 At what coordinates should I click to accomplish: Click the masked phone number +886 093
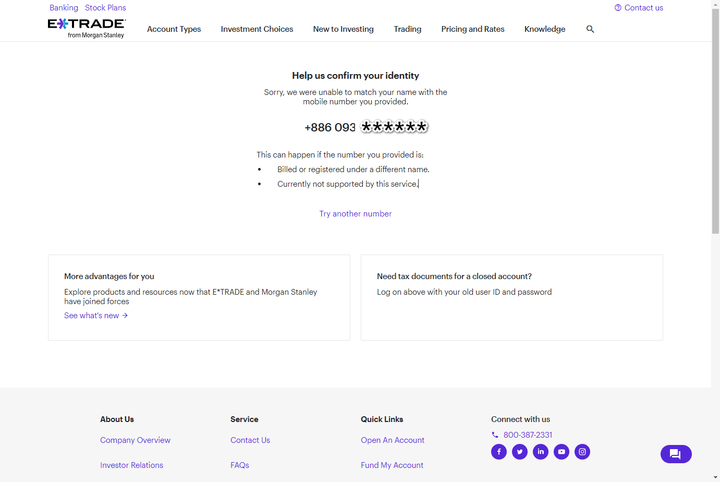(x=366, y=127)
